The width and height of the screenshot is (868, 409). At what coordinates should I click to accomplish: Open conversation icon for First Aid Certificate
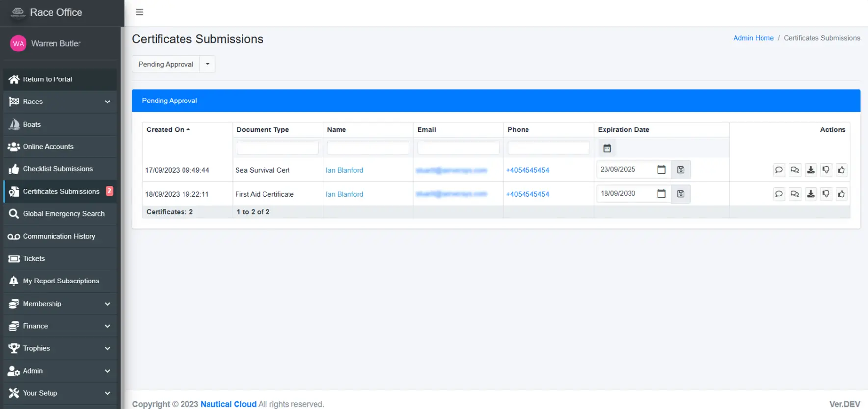(x=795, y=194)
